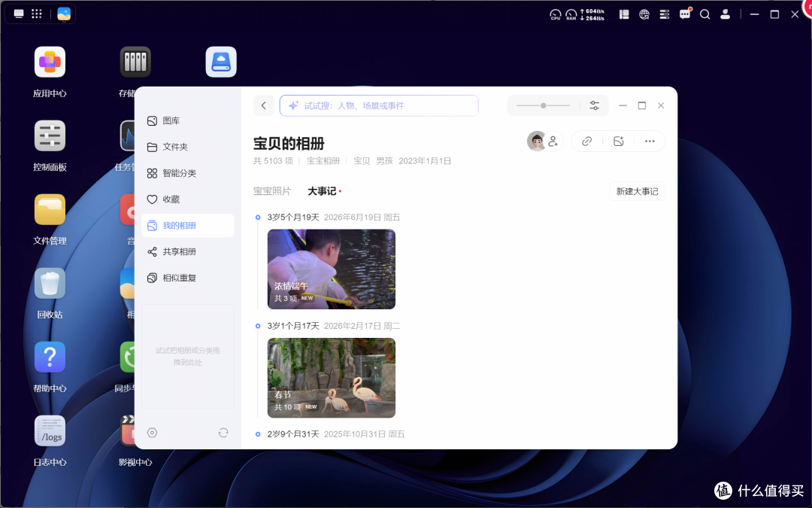The image size is (812, 508).
Task: Open the app grid launcher in taskbar
Action: 37,14
